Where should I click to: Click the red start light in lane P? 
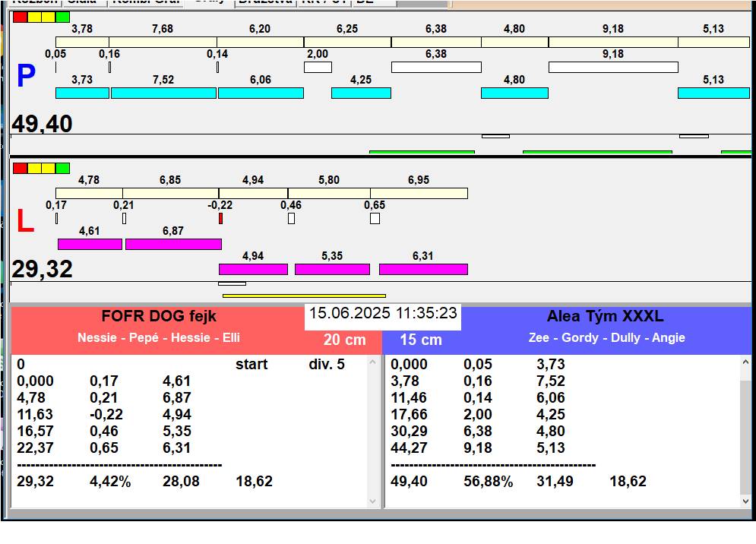click(21, 17)
